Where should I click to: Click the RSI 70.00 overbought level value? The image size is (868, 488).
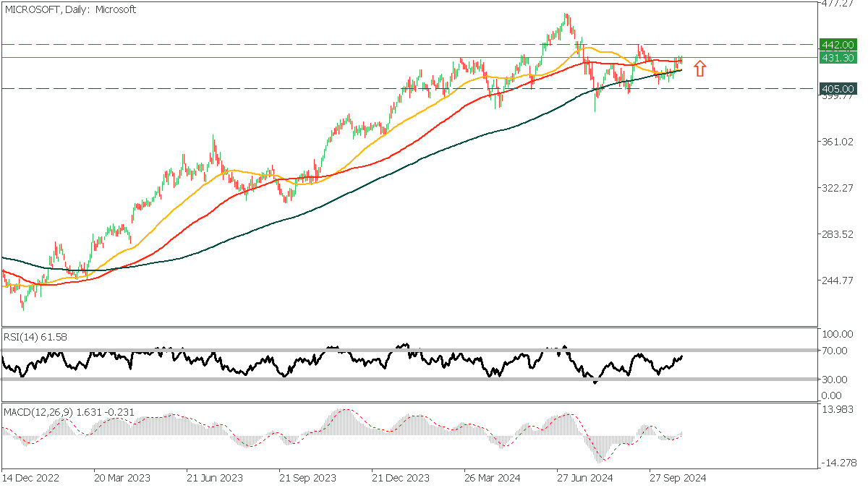pos(835,351)
